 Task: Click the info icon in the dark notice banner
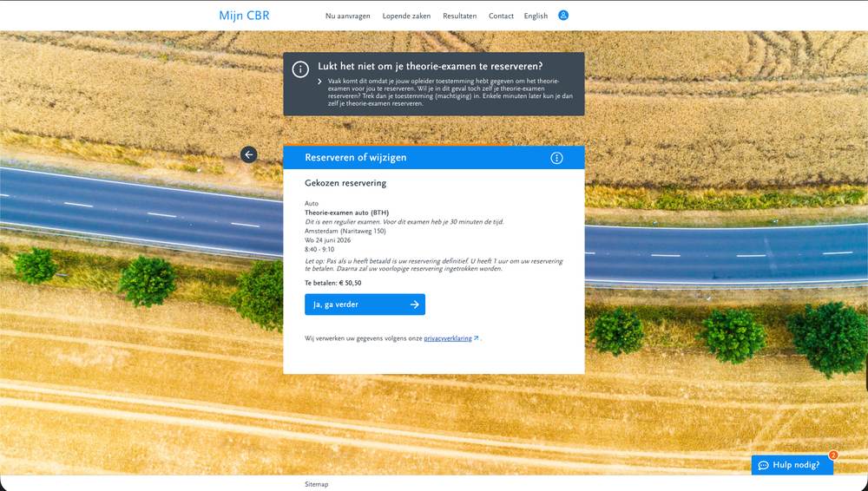point(300,69)
